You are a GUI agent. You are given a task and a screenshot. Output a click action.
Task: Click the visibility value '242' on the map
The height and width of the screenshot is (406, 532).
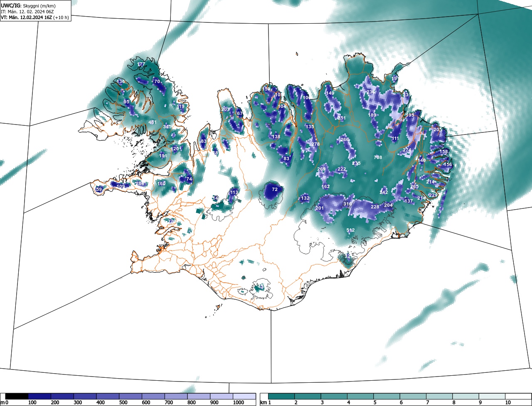point(384,192)
